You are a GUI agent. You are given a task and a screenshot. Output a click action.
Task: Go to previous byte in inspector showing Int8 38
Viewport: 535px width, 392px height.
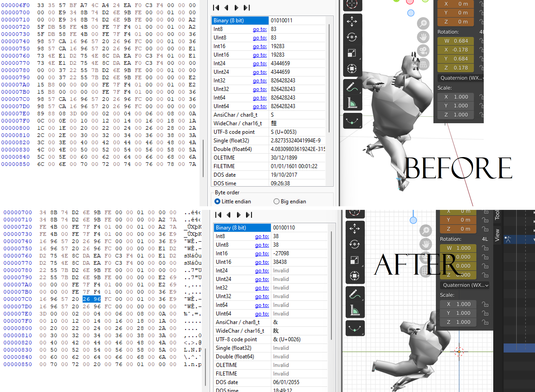[229, 215]
